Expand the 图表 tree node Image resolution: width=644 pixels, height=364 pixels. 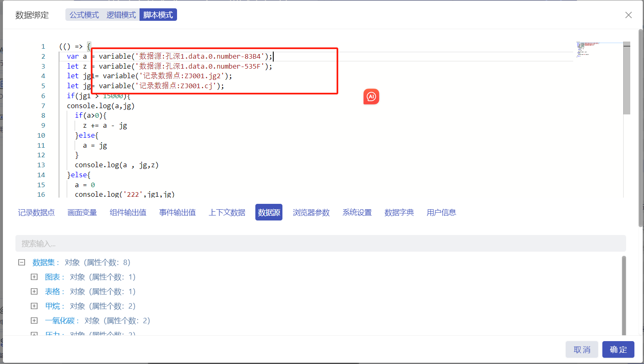point(34,277)
